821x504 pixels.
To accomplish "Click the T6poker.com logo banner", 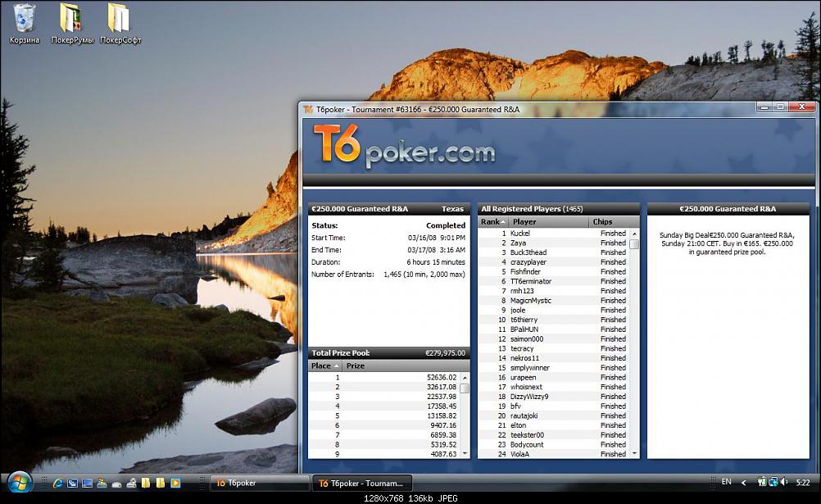I will pos(404,146).
